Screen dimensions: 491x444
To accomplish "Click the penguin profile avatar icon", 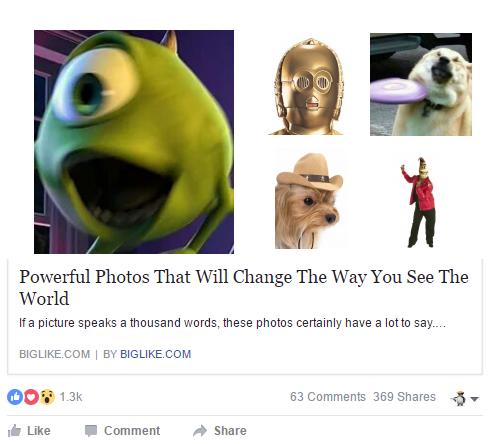I will pyautogui.click(x=460, y=398).
